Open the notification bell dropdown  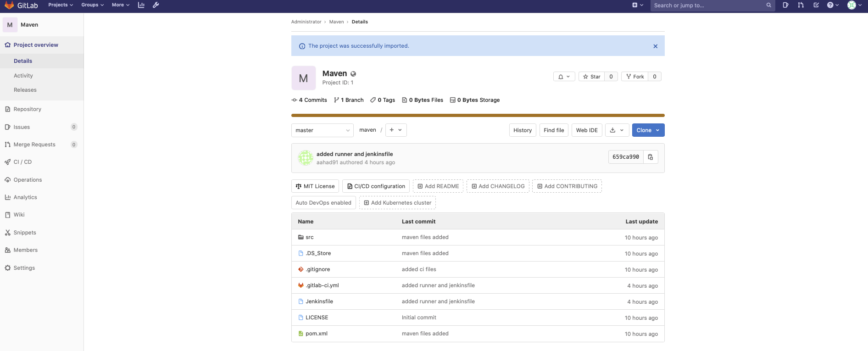tap(564, 77)
